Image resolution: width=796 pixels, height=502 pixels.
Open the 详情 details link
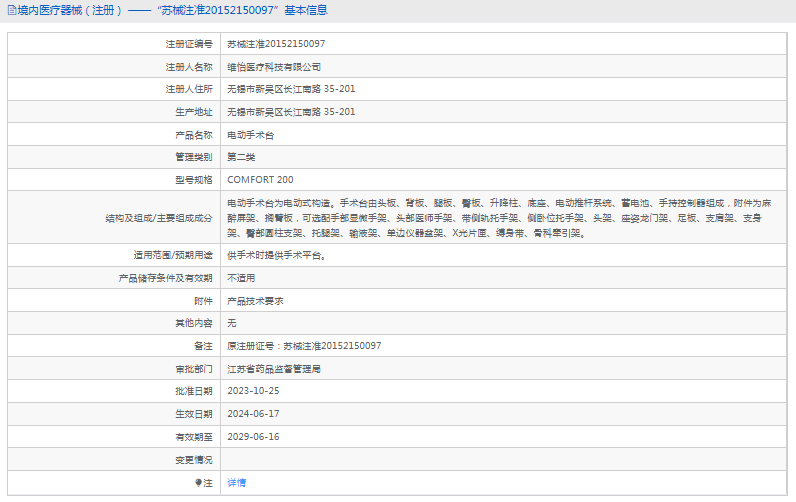pos(236,483)
